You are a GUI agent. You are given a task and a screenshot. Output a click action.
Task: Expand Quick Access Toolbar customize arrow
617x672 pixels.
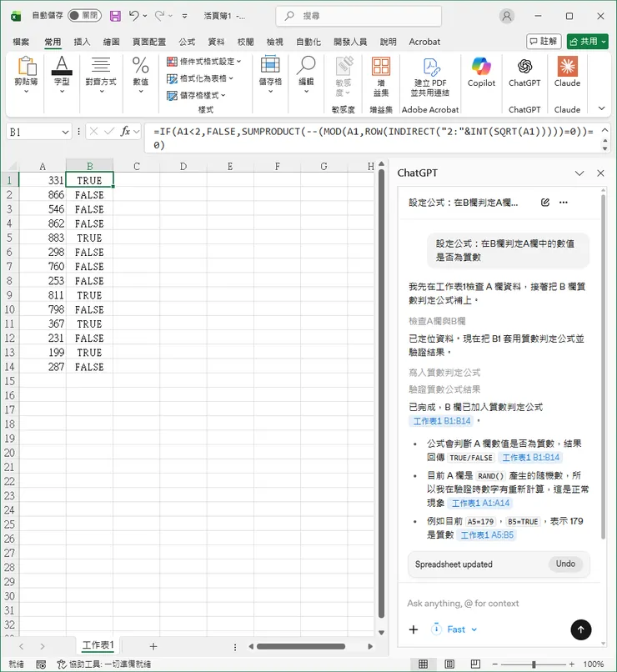point(184,17)
